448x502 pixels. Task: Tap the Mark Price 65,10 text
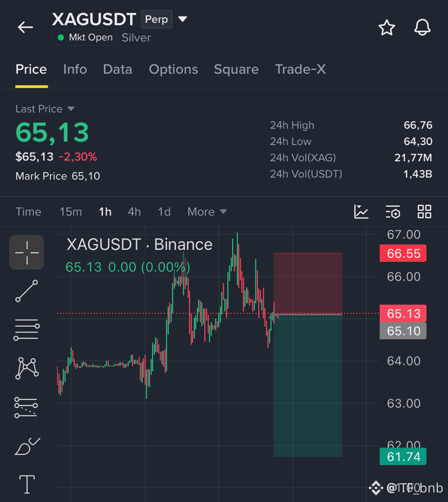click(58, 176)
